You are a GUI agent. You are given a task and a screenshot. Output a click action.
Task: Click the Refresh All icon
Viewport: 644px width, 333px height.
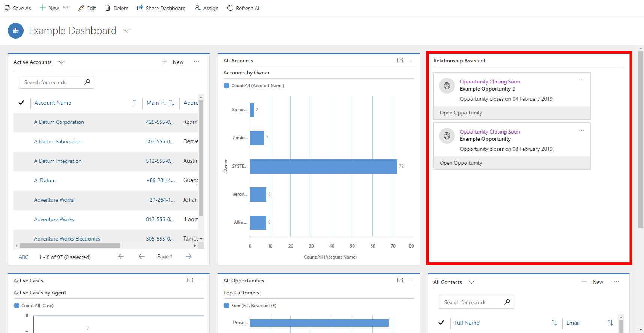[230, 8]
